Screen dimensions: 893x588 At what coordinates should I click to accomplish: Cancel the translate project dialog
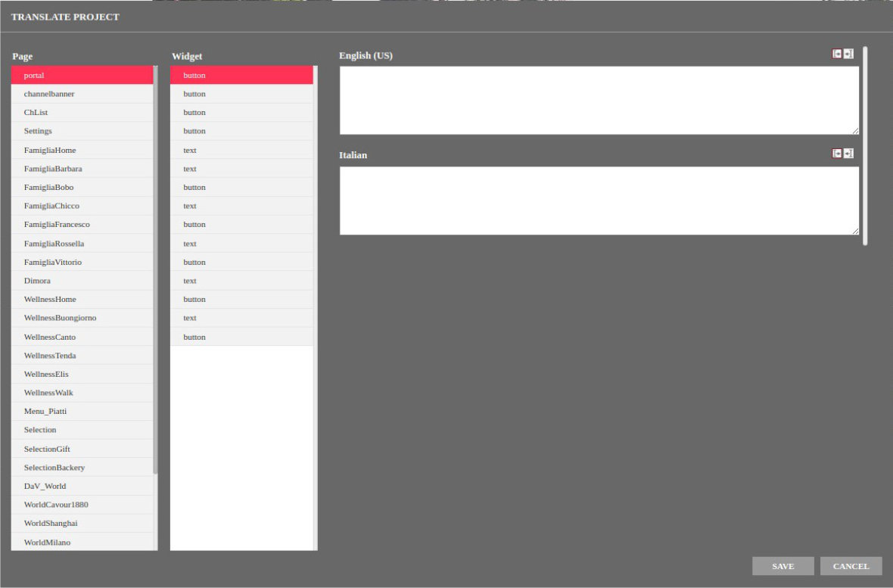(851, 566)
